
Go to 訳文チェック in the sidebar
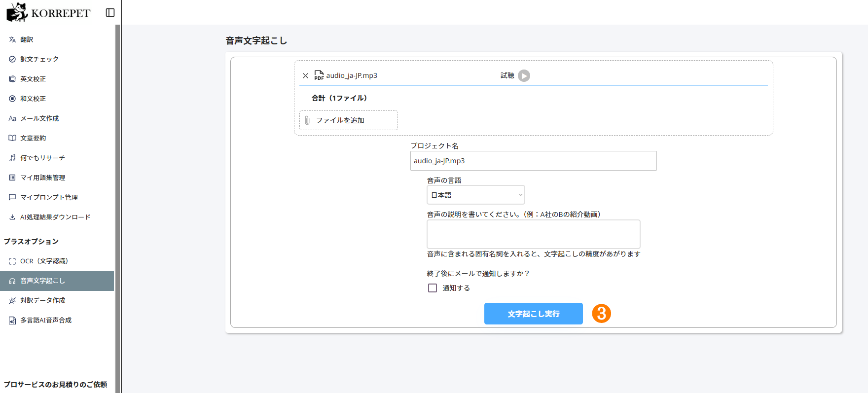(57, 59)
